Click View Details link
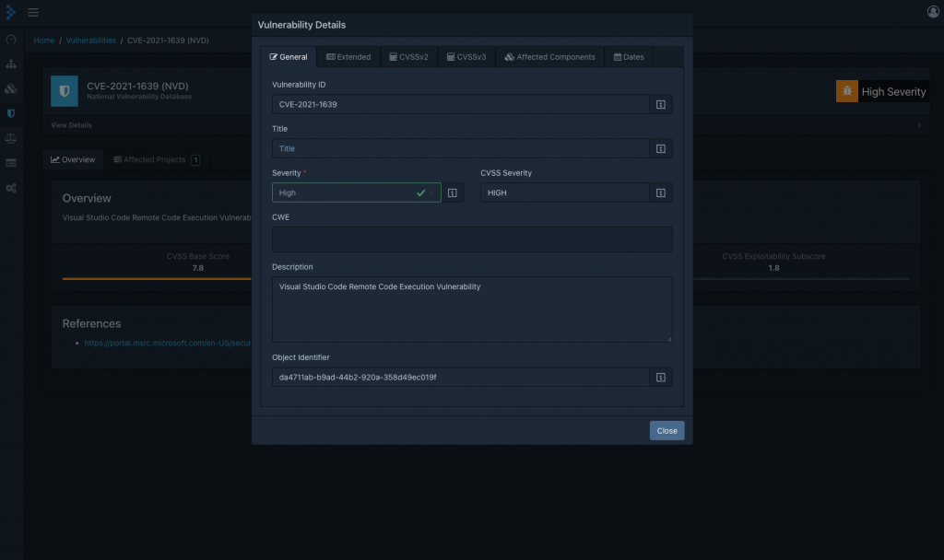 click(71, 125)
